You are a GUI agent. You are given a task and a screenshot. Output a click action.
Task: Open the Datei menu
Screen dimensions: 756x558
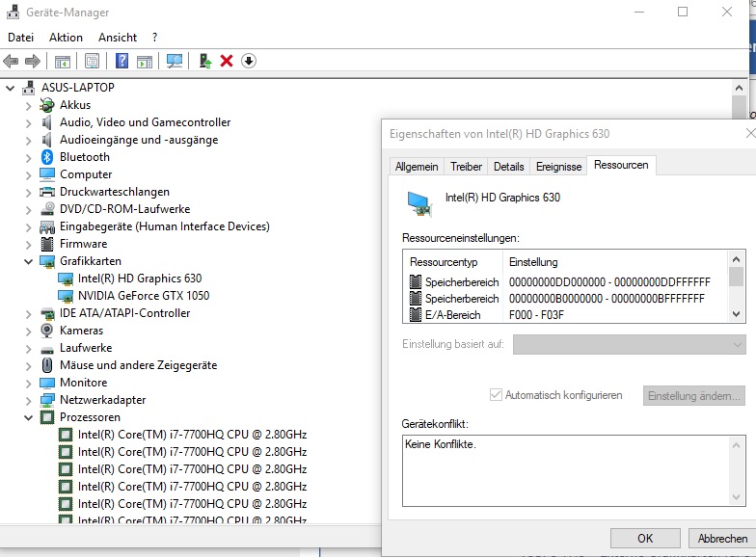[x=21, y=38]
